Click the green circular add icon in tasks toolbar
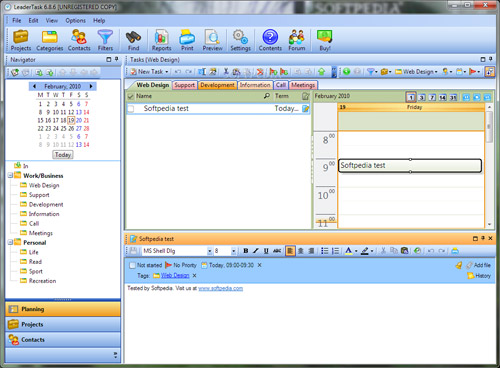 [x=347, y=71]
